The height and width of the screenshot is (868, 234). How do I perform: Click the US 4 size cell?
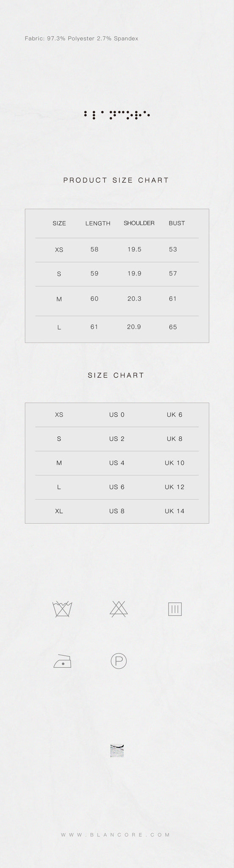pyautogui.click(x=117, y=463)
